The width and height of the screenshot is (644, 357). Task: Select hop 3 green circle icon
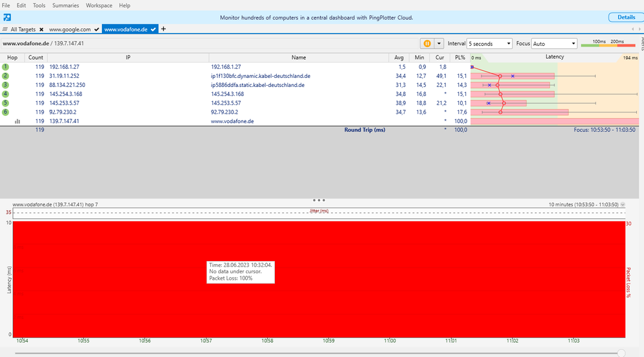[x=5, y=85]
